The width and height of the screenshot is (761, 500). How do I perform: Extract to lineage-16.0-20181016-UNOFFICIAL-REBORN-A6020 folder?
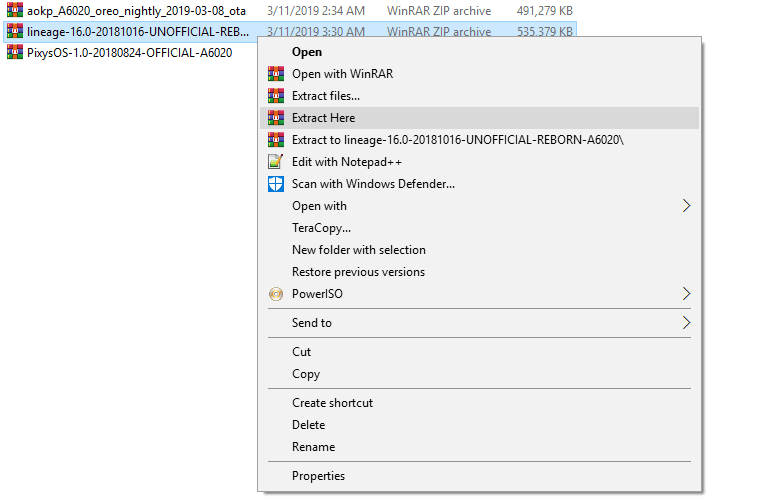[480, 140]
